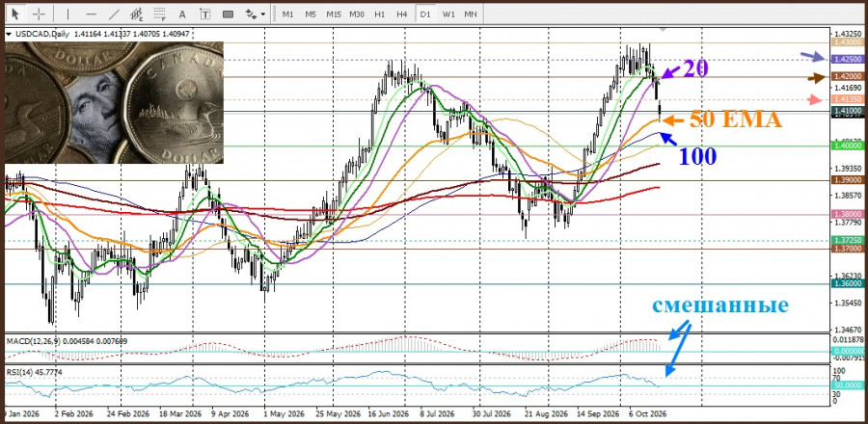
Task: Click the 1.43000 price level label
Action: 848,42
